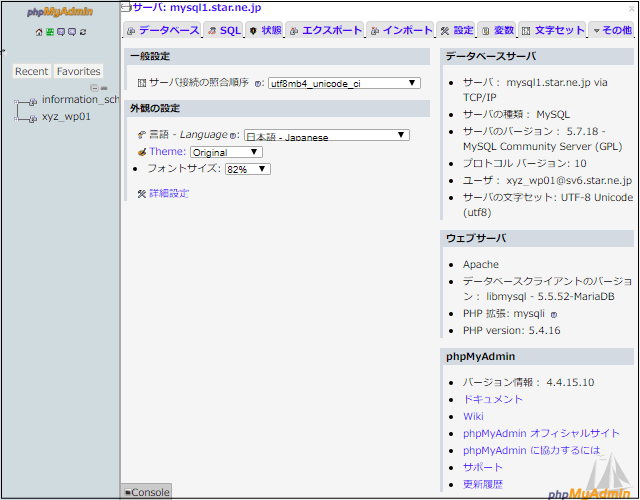640x500 pixels.
Task: Open the 状態 status tab
Action: tap(264, 30)
